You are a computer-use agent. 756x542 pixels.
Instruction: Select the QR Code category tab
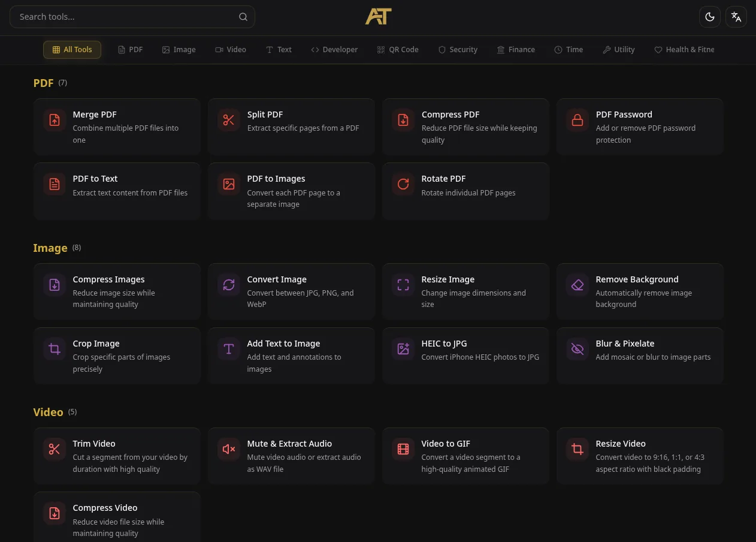tap(398, 50)
